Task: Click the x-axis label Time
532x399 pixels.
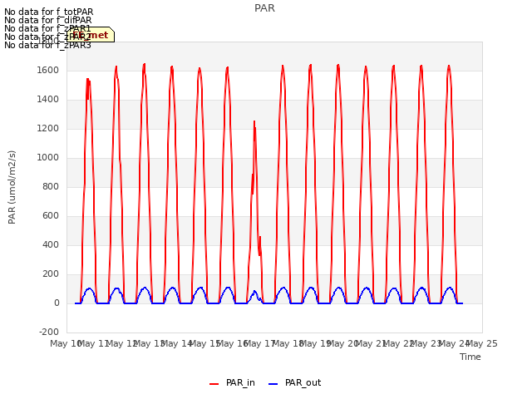Action: click(x=470, y=357)
